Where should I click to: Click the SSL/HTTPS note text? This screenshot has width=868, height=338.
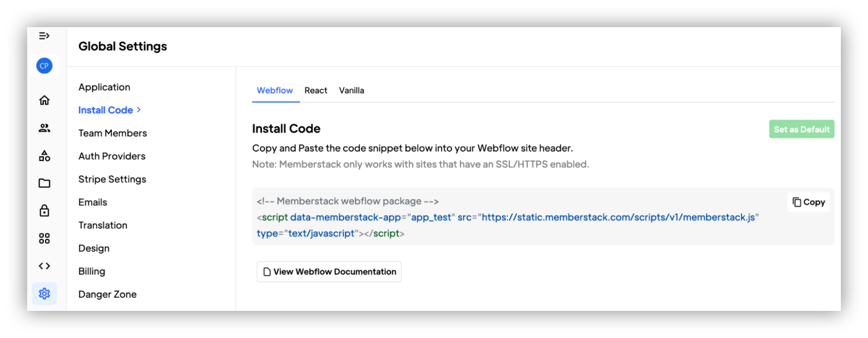click(x=420, y=164)
